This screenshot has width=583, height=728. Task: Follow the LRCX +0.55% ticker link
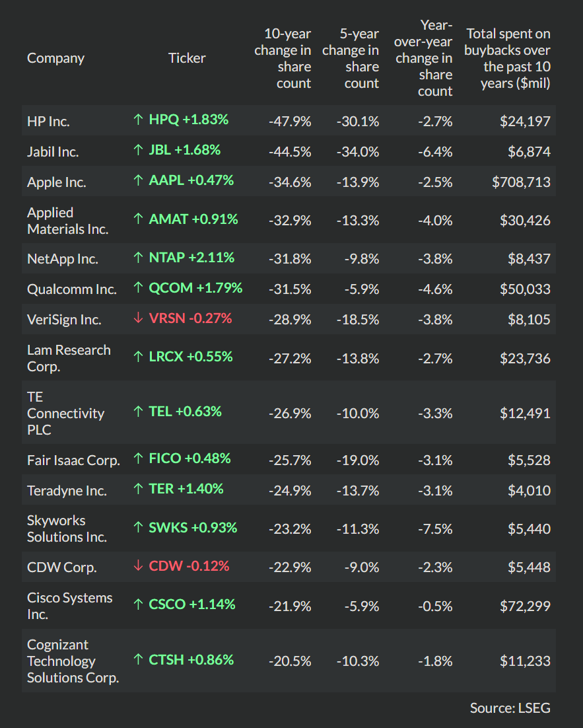click(191, 357)
